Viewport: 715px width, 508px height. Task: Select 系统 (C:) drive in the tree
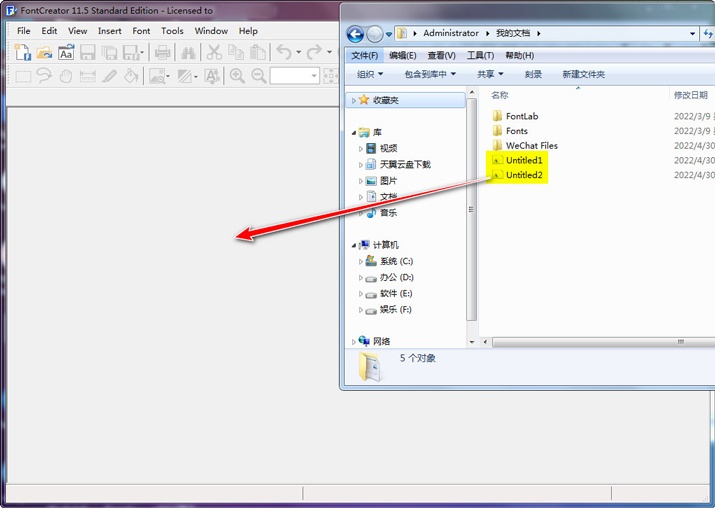pos(396,261)
